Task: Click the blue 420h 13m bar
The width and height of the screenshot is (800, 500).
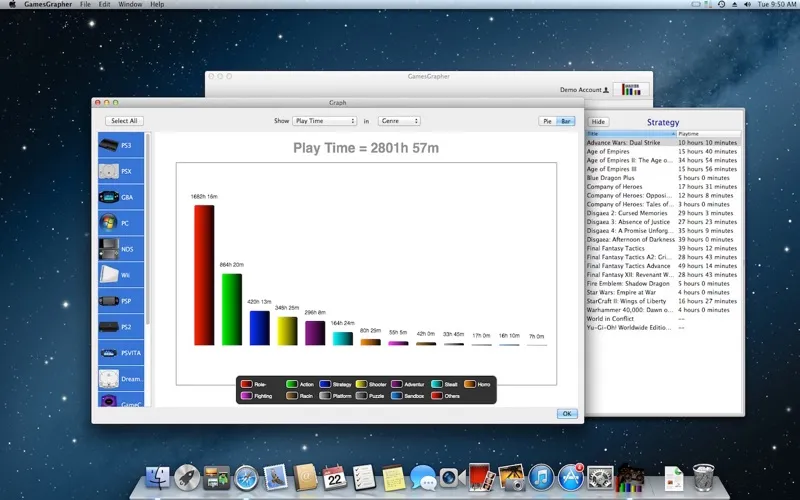Action: point(259,328)
